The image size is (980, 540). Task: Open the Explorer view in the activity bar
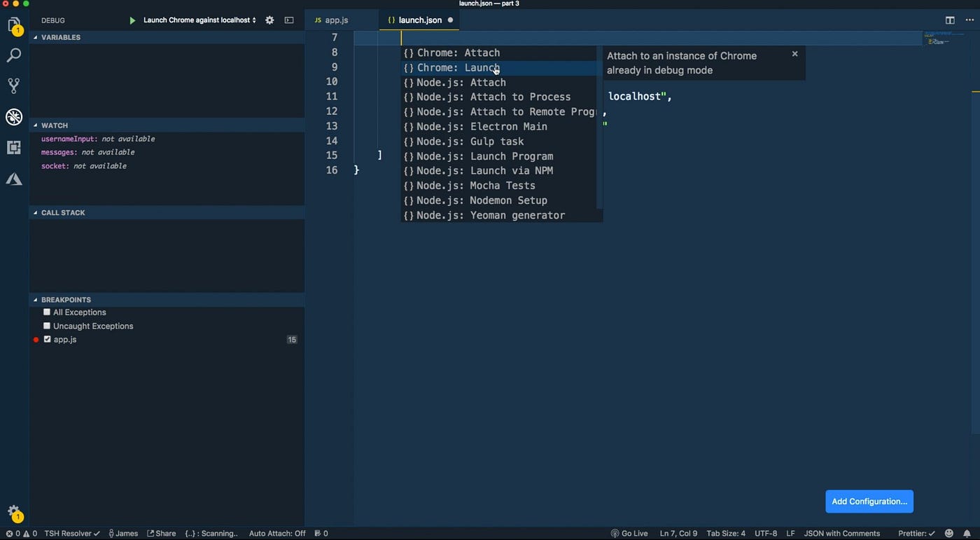pos(14,26)
